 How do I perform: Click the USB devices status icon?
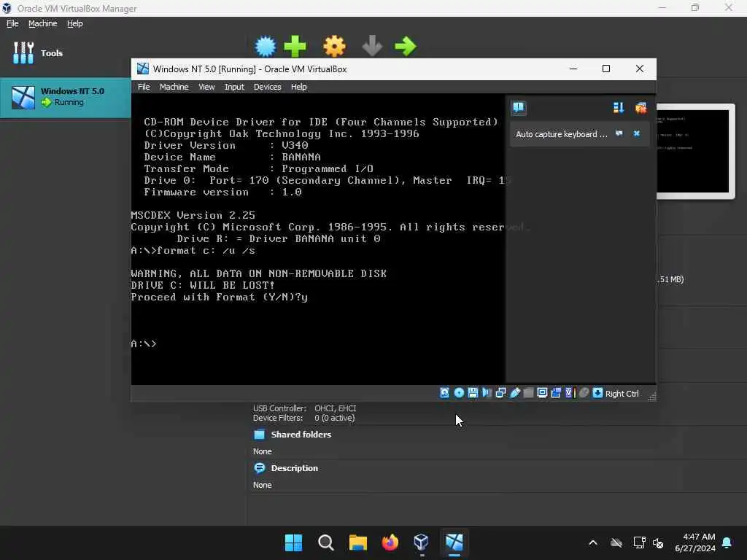(515, 393)
